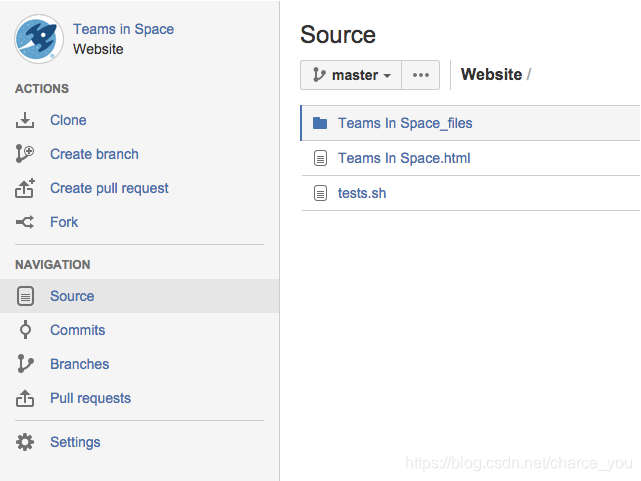Start Create pull request action

[x=109, y=188]
